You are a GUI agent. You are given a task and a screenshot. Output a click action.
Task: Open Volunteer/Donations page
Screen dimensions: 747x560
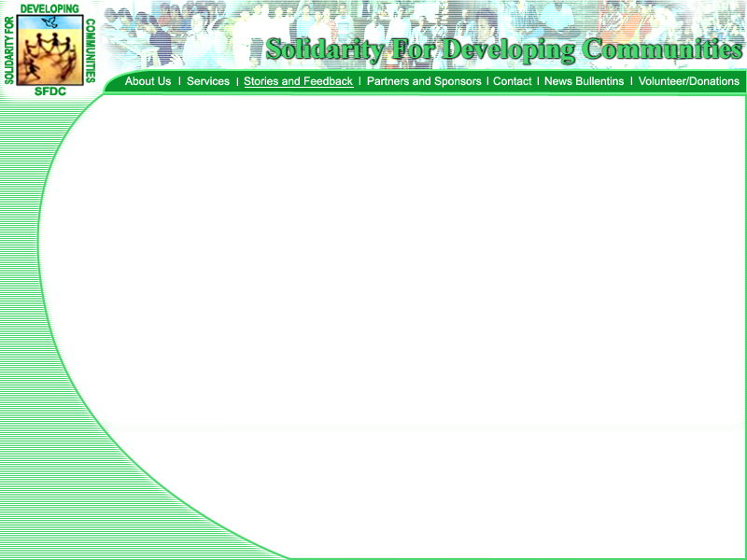tap(689, 81)
